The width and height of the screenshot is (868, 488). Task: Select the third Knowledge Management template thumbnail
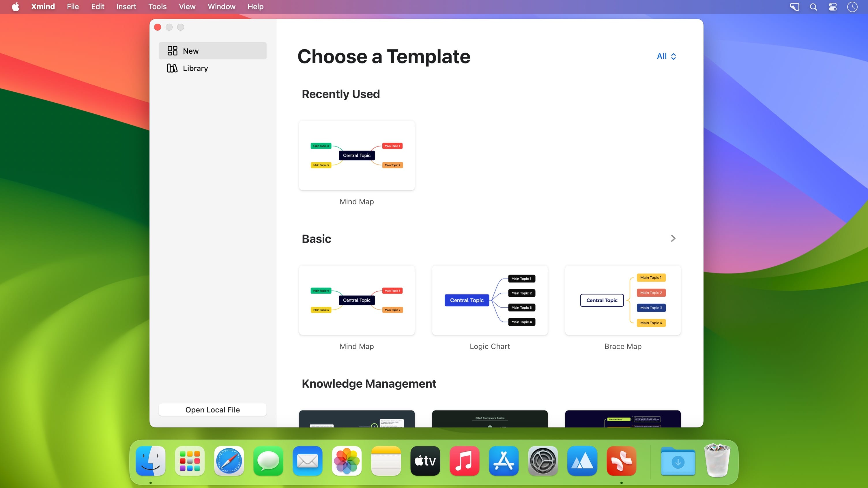(x=623, y=418)
